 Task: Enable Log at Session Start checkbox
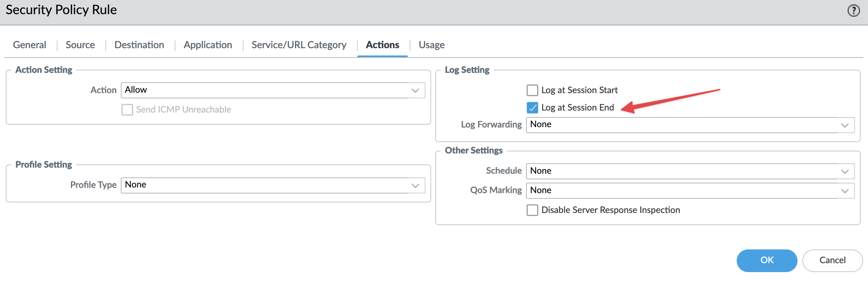point(532,90)
